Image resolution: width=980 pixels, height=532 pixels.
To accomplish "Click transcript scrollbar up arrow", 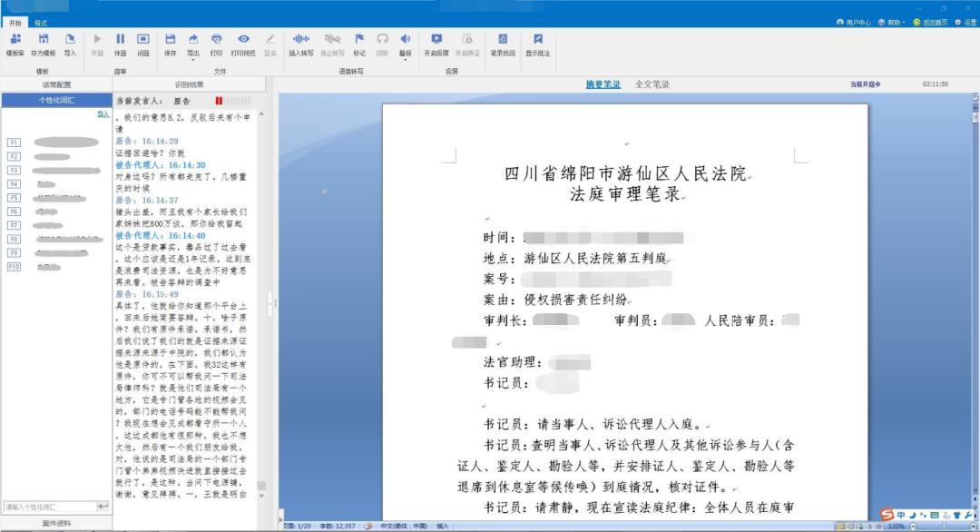I will [x=261, y=114].
